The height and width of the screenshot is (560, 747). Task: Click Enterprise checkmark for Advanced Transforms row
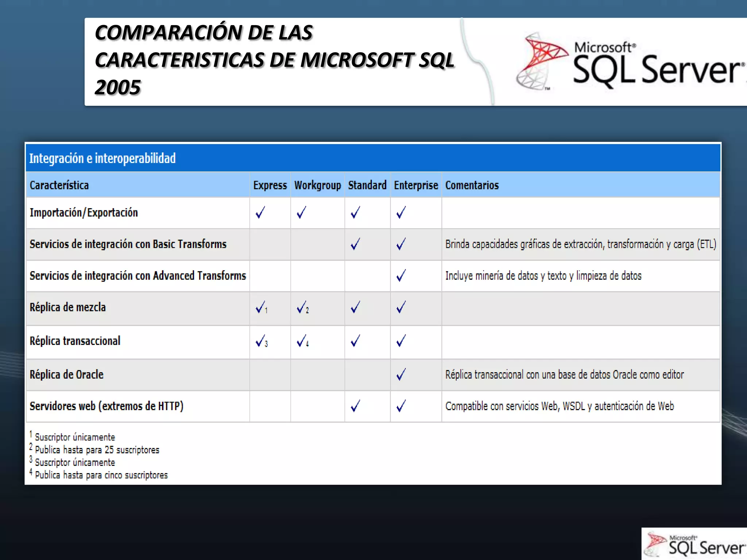tap(401, 276)
